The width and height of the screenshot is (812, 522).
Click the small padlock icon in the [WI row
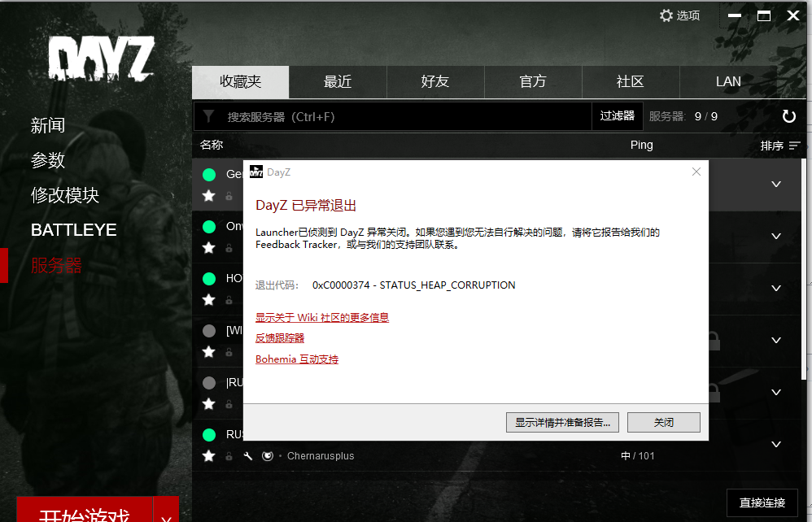pyautogui.click(x=229, y=352)
